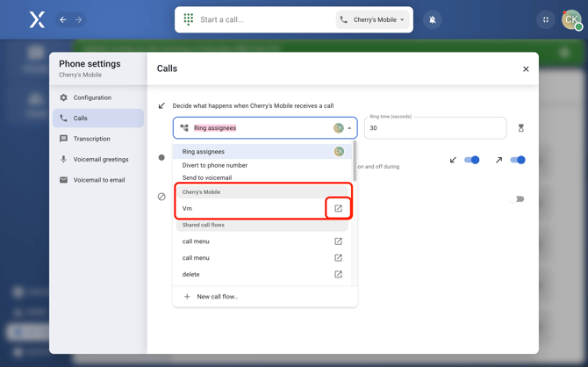Click the collapse window icon near avatar
588x367 pixels.
click(546, 19)
